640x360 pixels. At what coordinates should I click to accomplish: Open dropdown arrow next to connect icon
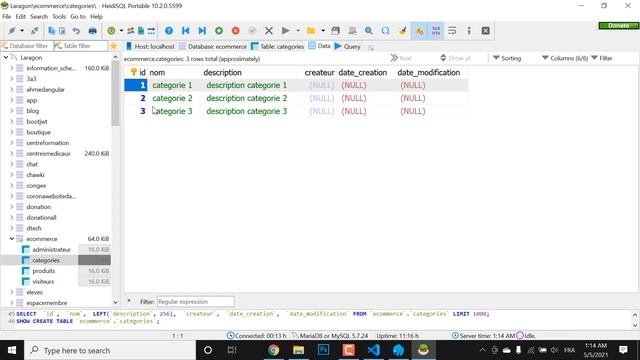(22, 31)
